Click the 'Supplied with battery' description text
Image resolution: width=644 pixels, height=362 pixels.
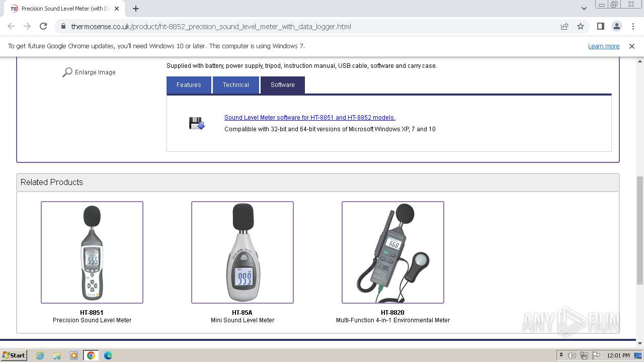click(302, 66)
